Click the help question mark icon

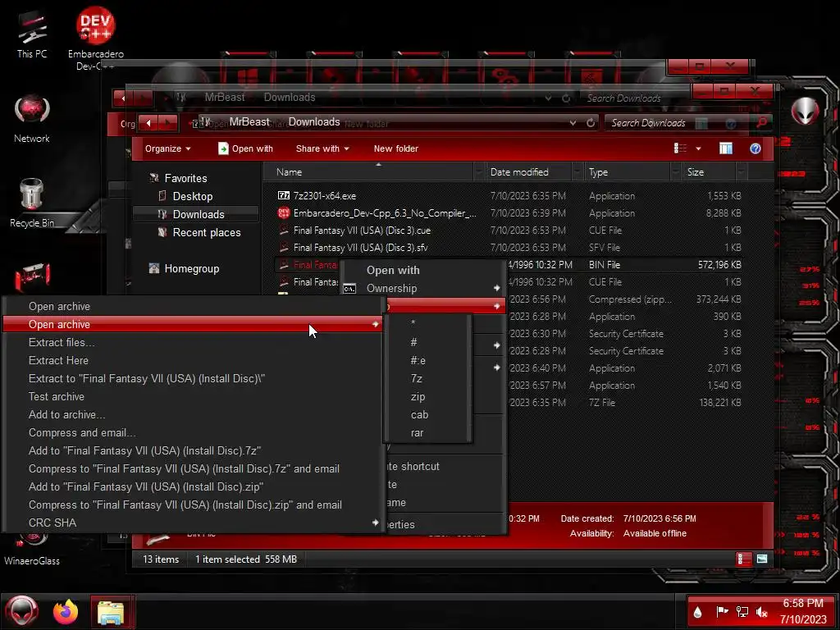coord(756,148)
